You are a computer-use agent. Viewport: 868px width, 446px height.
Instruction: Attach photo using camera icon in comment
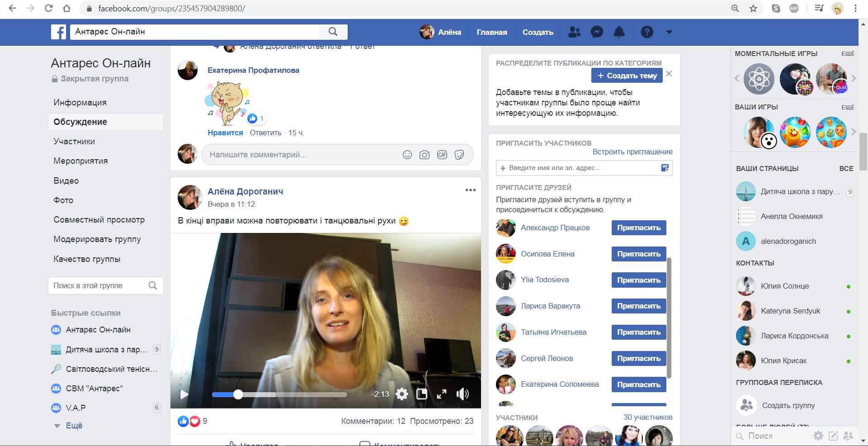[x=425, y=155]
